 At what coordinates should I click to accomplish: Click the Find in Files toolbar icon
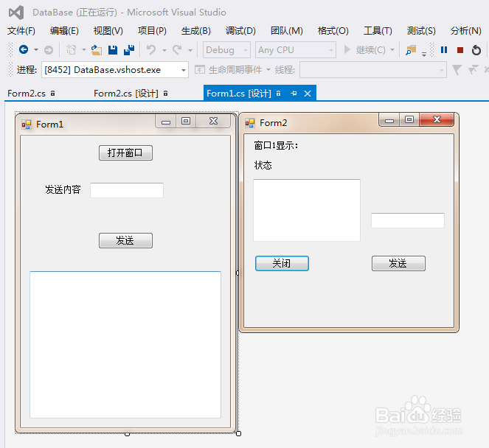pos(411,50)
